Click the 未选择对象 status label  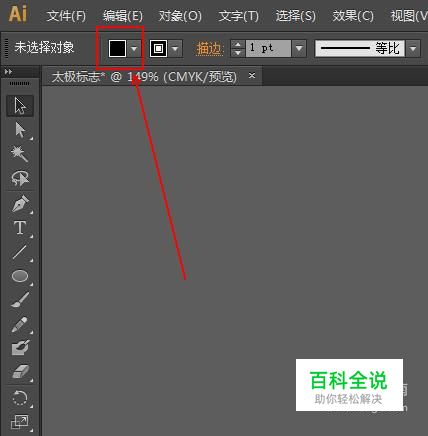(44, 48)
